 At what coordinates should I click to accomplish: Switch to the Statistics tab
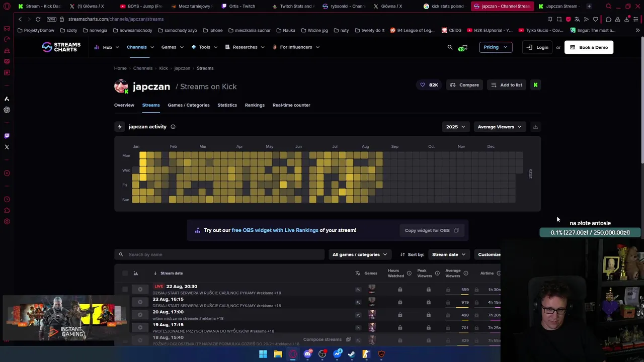(x=227, y=105)
